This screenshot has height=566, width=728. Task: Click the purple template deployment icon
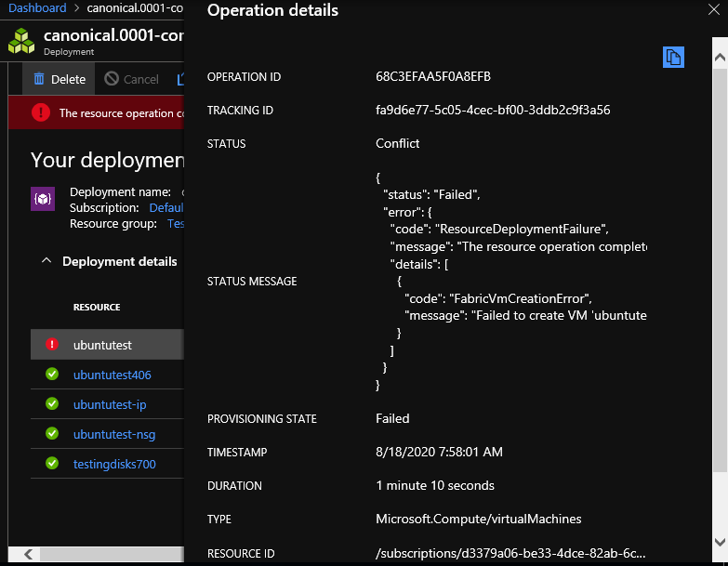coord(43,199)
